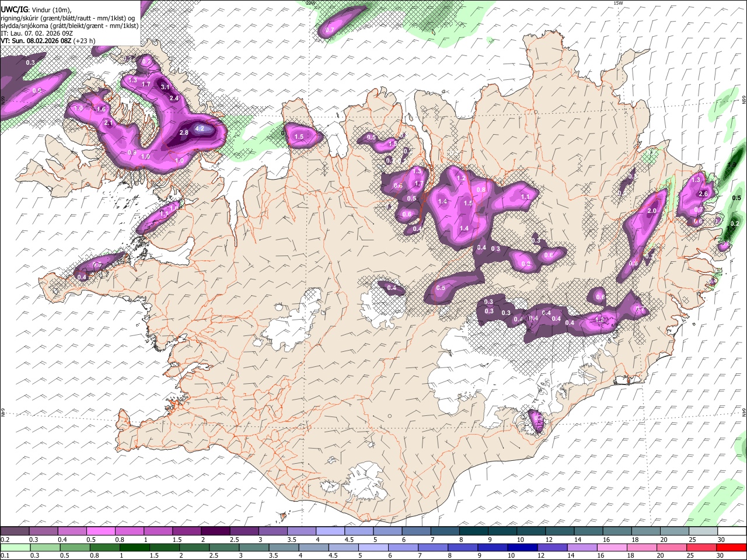
Task: Click the '15W' longitude label at top edge
Action: point(618,3)
